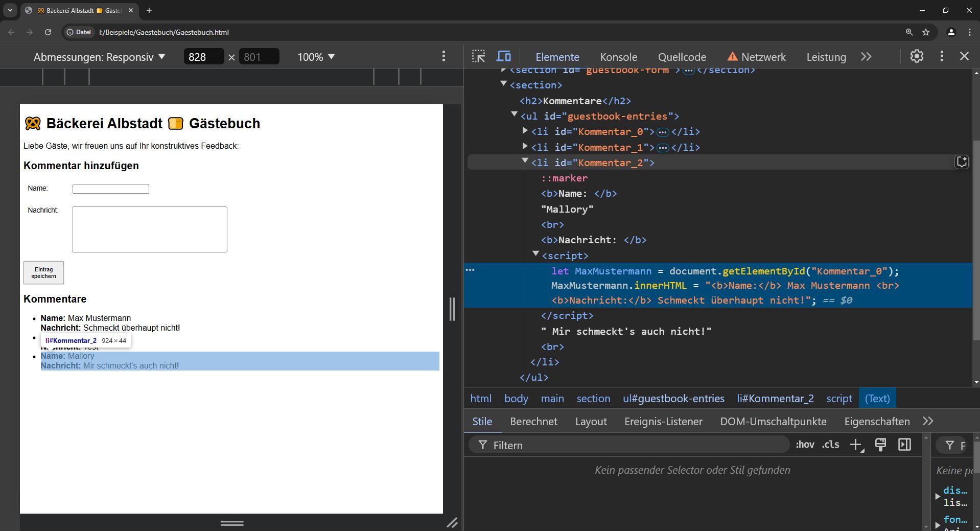The width and height of the screenshot is (980, 531).
Task: Open the 100% zoom dropdown
Action: coord(316,57)
